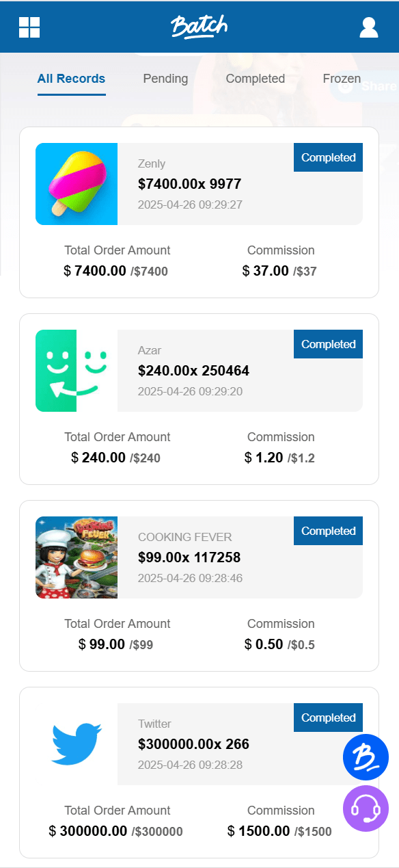Click the Completed badge on Twitter order
Viewport: 399px width, 868px height.
pyautogui.click(x=328, y=718)
